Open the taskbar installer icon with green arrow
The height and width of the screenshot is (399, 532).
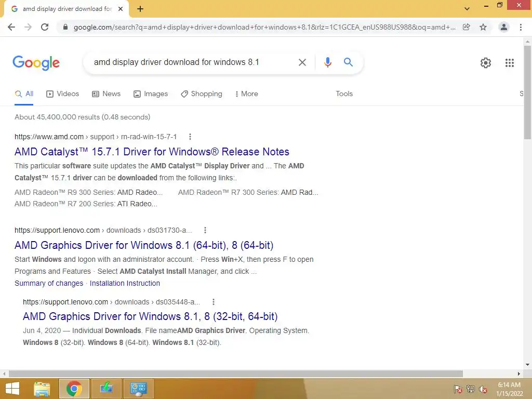pyautogui.click(x=107, y=389)
